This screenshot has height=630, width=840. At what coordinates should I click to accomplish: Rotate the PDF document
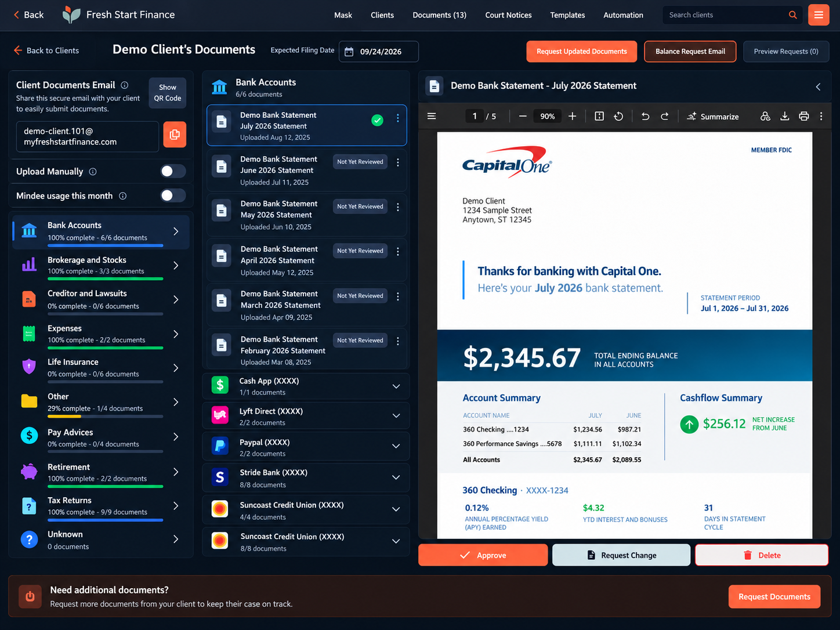(x=618, y=116)
